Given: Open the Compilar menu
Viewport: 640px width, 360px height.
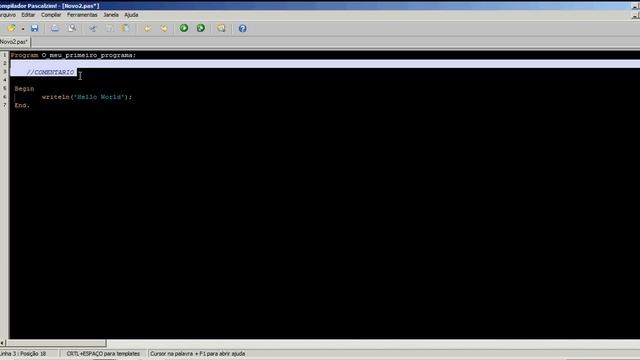Looking at the screenshot, I should pos(51,15).
